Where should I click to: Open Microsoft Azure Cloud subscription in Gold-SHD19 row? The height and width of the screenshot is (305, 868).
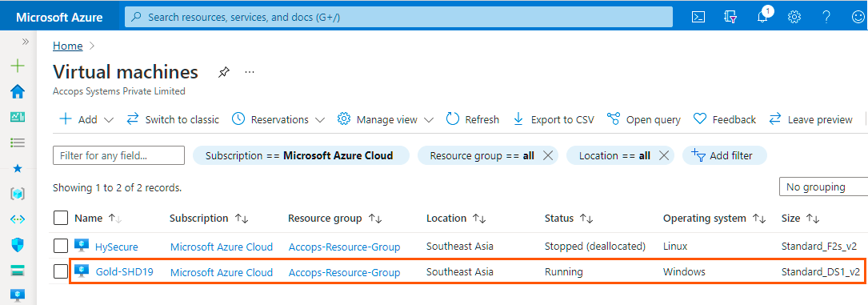222,272
